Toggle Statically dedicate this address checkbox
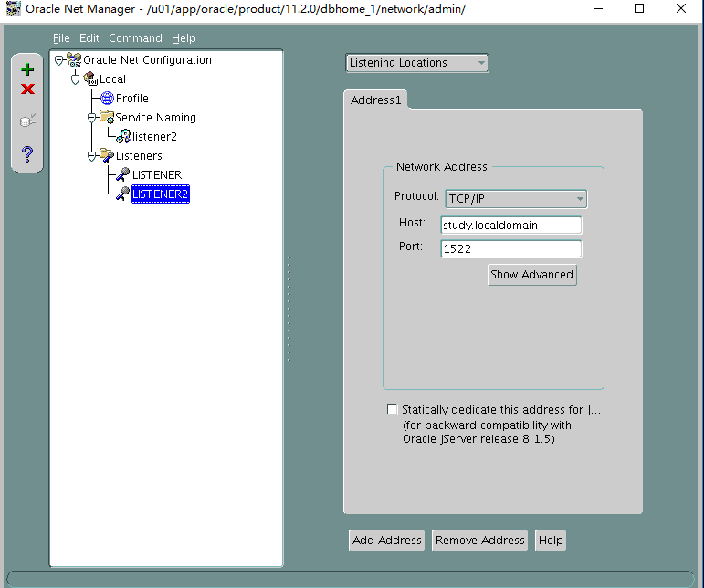This screenshot has width=704, height=588. 392,409
